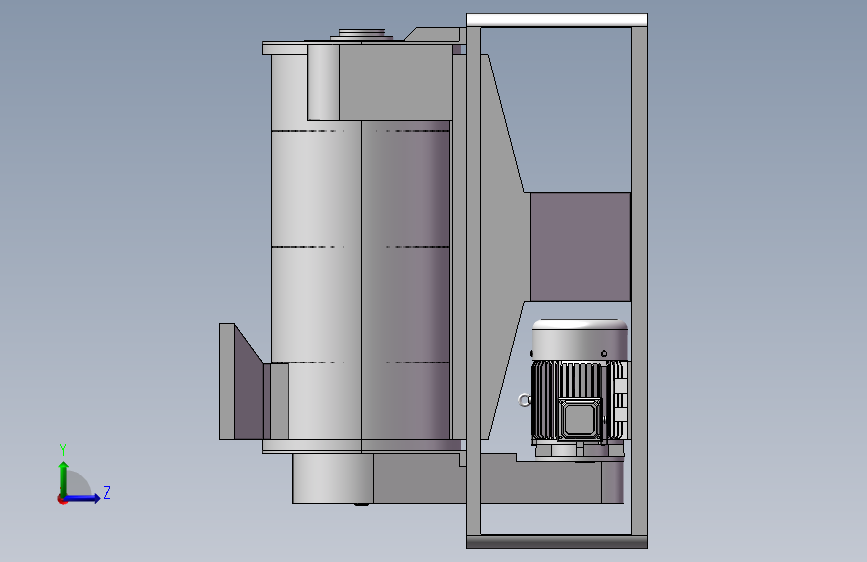Image resolution: width=867 pixels, height=562 pixels.
Task: Click the blue Z axis arrow of triad
Action: [x=83, y=498]
